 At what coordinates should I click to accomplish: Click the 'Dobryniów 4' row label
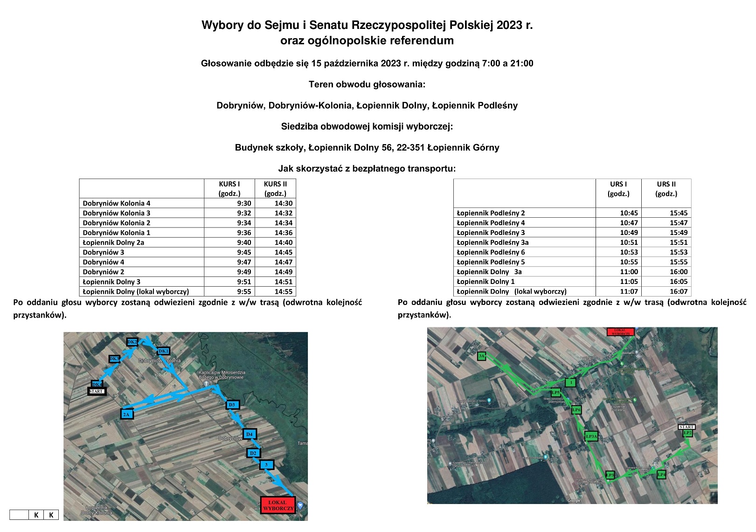pyautogui.click(x=104, y=262)
